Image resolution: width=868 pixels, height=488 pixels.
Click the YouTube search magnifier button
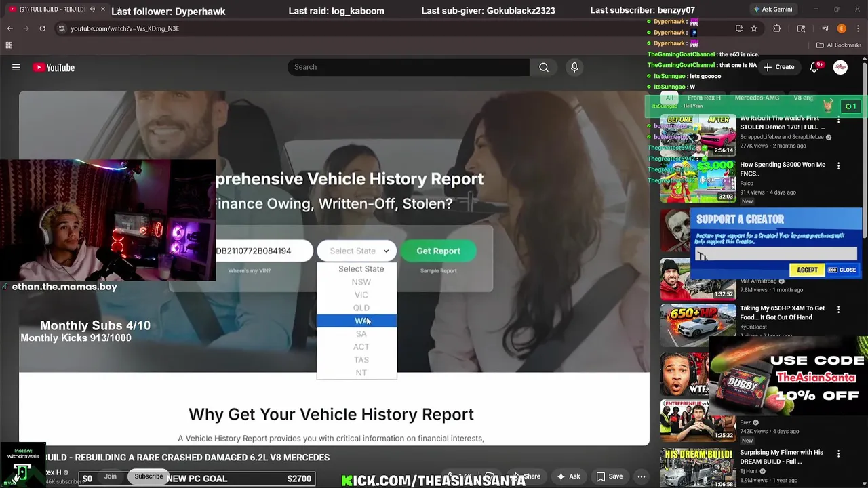tap(544, 67)
